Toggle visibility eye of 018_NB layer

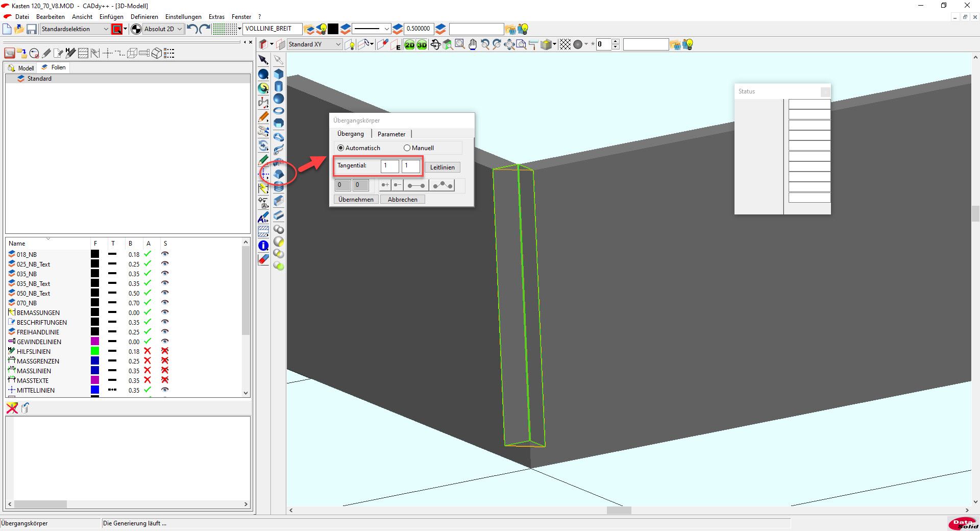[x=165, y=254]
